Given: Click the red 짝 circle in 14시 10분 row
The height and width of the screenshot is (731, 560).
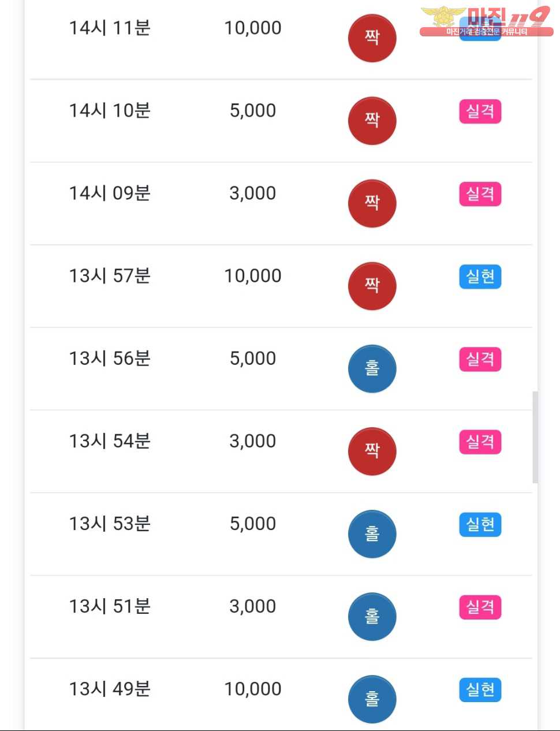Looking at the screenshot, I should 372,121.
